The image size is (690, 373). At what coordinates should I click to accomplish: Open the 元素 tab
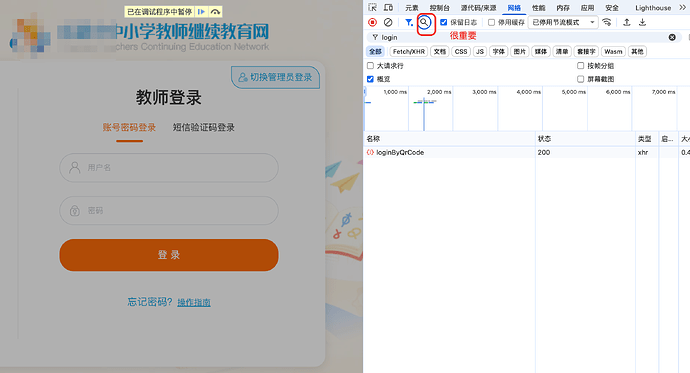pyautogui.click(x=412, y=7)
